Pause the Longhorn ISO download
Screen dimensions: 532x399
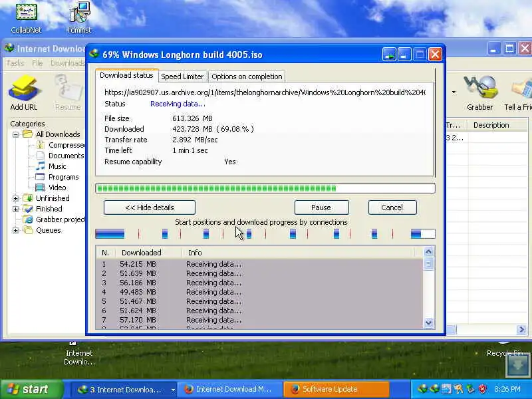tap(321, 207)
